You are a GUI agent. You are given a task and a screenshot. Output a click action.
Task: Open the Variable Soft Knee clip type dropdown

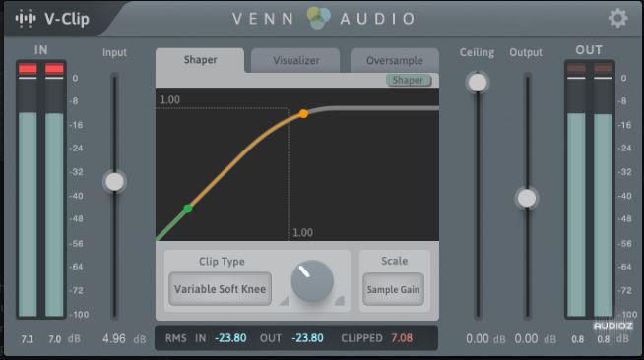pyautogui.click(x=221, y=289)
